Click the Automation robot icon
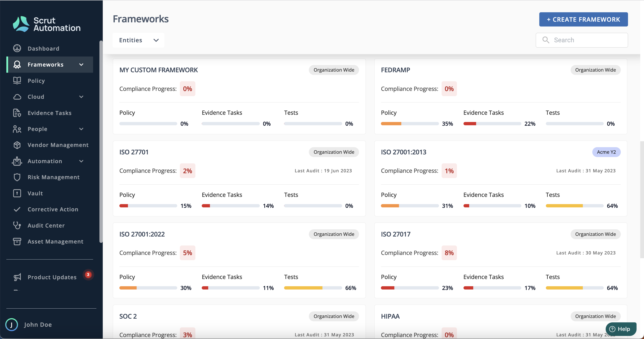 click(17, 161)
